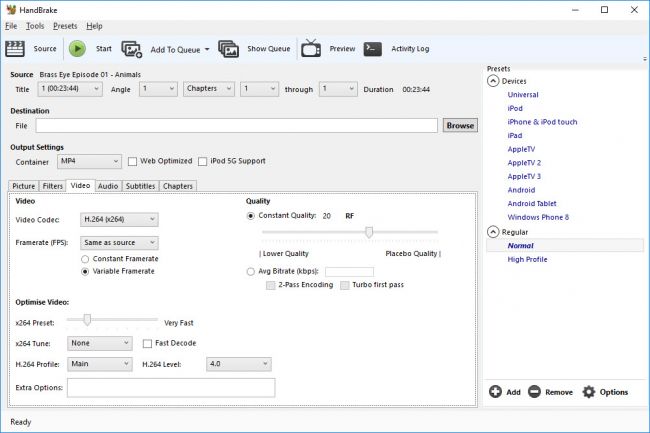Viewport: 650px width, 433px height.
Task: Click the Add preset plus icon
Action: pos(496,392)
